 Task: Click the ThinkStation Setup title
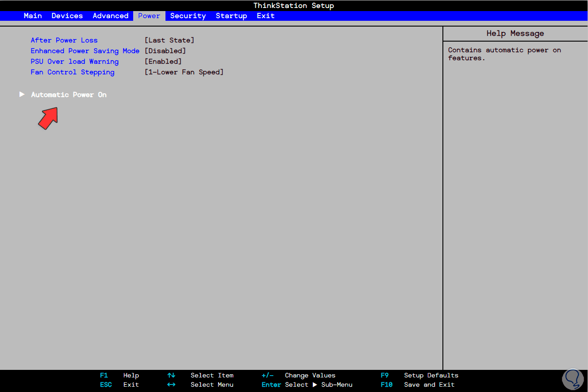pos(294,6)
